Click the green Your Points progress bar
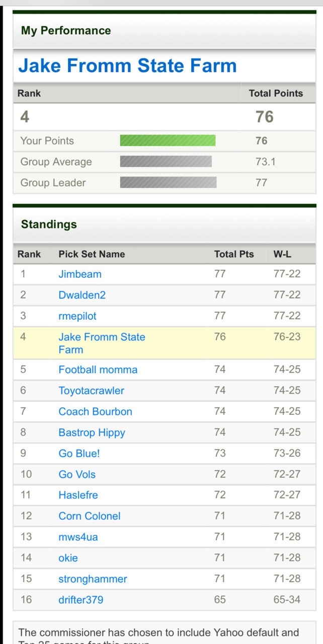Viewport: 323px width, 644px height. pyautogui.click(x=168, y=140)
